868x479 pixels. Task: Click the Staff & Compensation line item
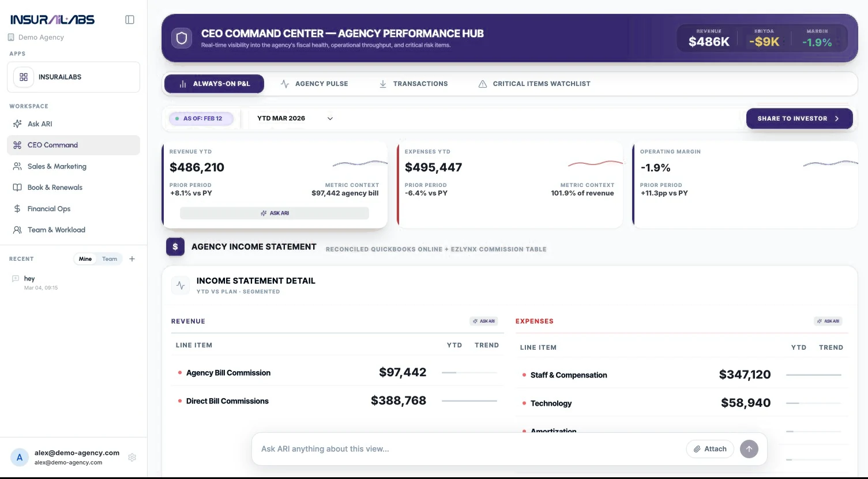[569, 375]
